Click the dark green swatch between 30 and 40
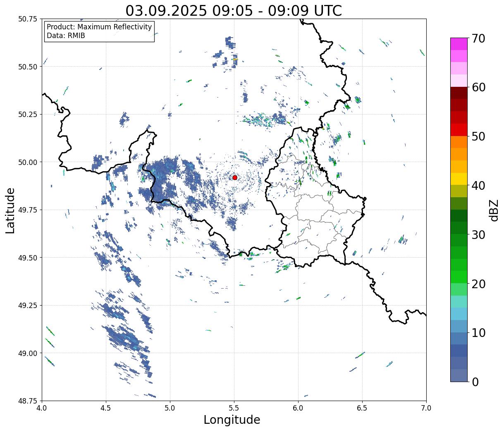Image resolution: width=504 pixels, height=430 pixels. [x=459, y=216]
